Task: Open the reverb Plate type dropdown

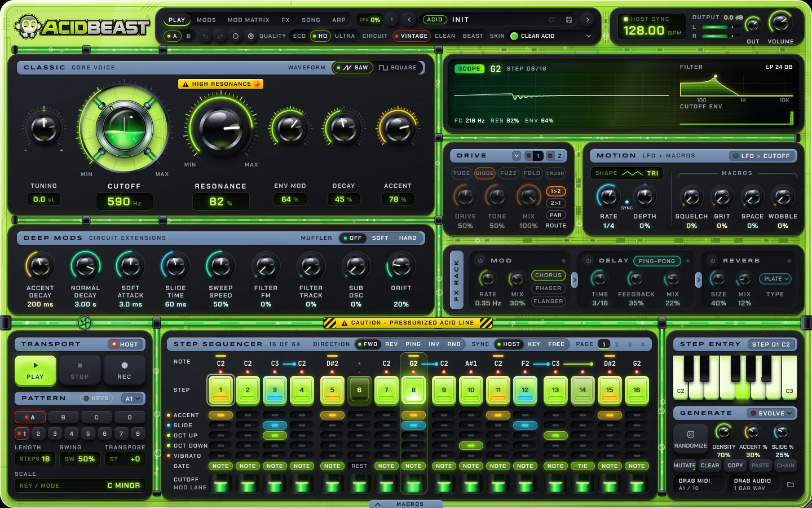Action: pyautogui.click(x=776, y=279)
